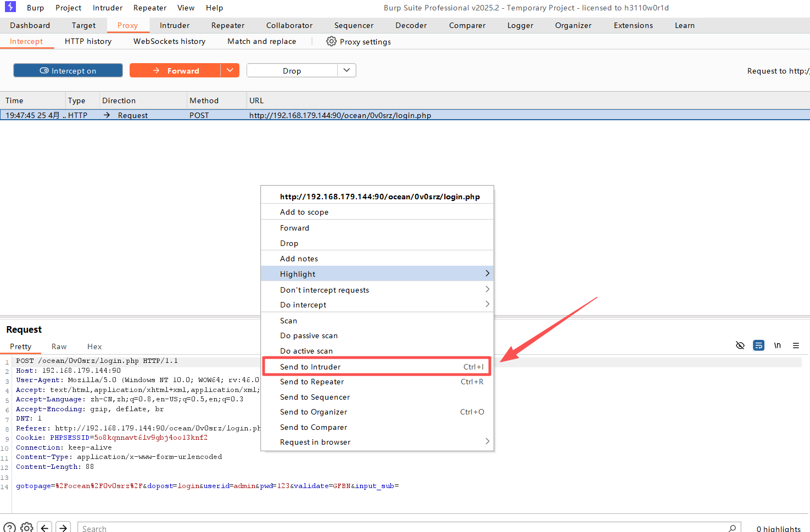Expand Do intercept submenu
This screenshot has height=532, width=810.
pyautogui.click(x=377, y=304)
